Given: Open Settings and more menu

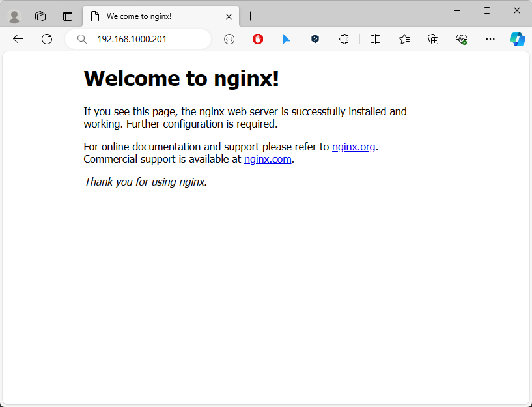Looking at the screenshot, I should pyautogui.click(x=490, y=39).
